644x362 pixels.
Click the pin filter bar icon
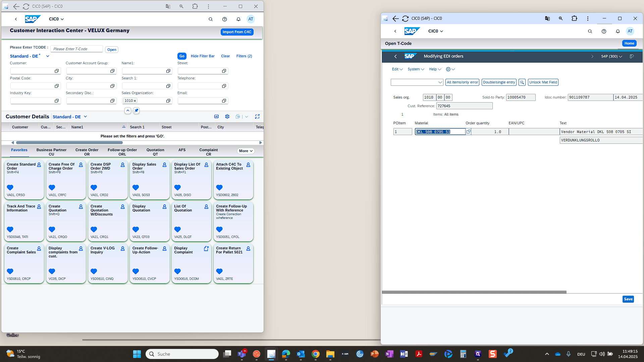pyautogui.click(x=136, y=111)
